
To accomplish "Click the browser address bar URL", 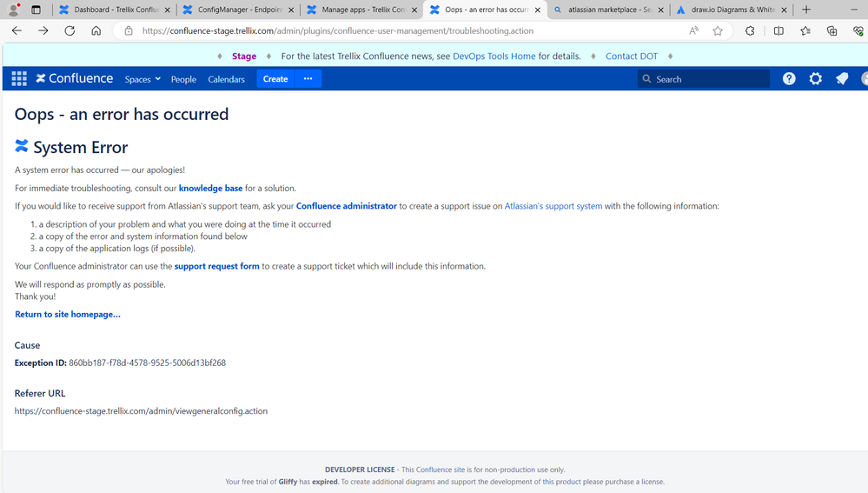I will (338, 31).
